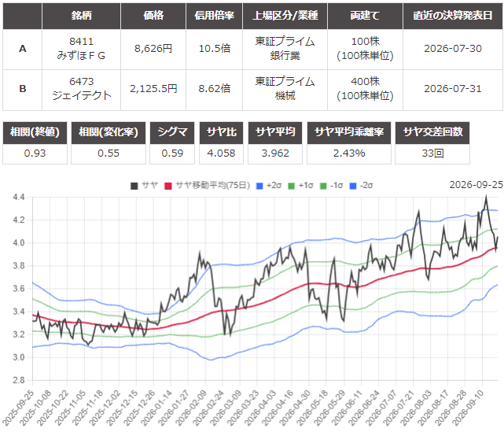Click the spread ratio value 4.058
The image size is (504, 436).
(221, 153)
